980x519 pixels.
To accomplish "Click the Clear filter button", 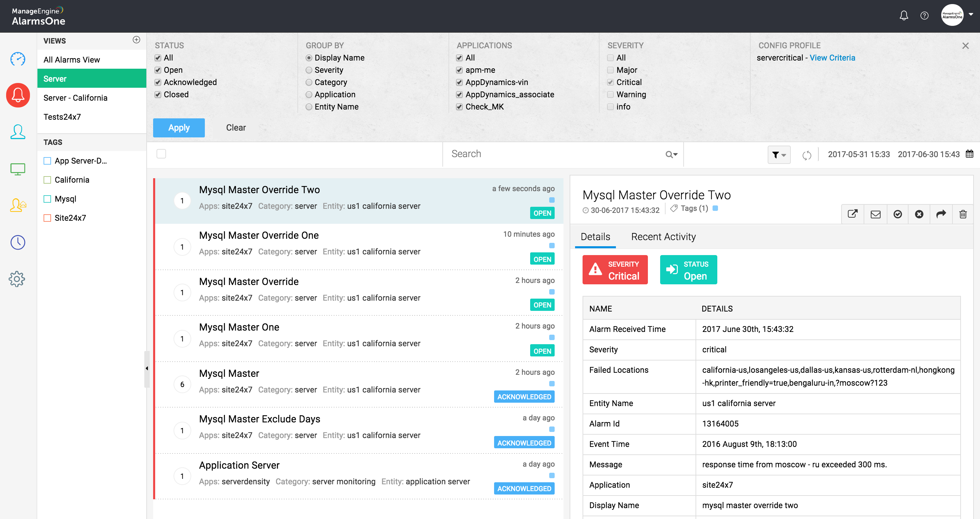I will 236,128.
